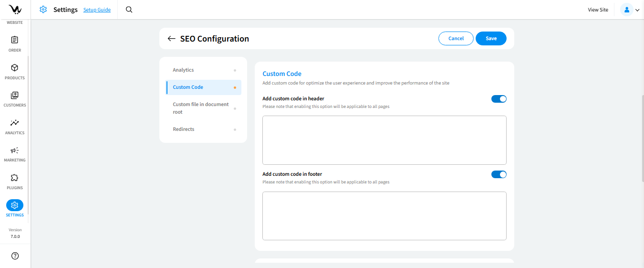Click inside the header custom code textbox
Viewport: 644px width, 268px height.
pos(384,140)
